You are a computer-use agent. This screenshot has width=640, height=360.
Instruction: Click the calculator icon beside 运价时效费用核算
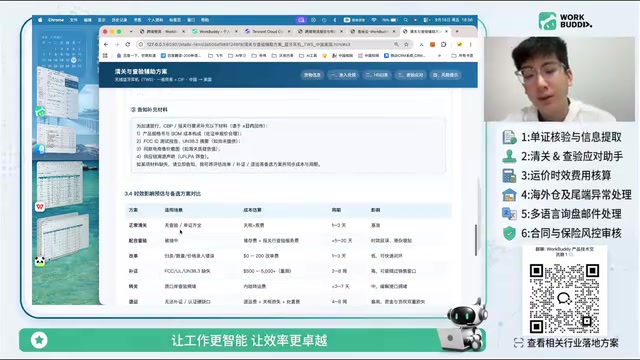[x=509, y=176]
